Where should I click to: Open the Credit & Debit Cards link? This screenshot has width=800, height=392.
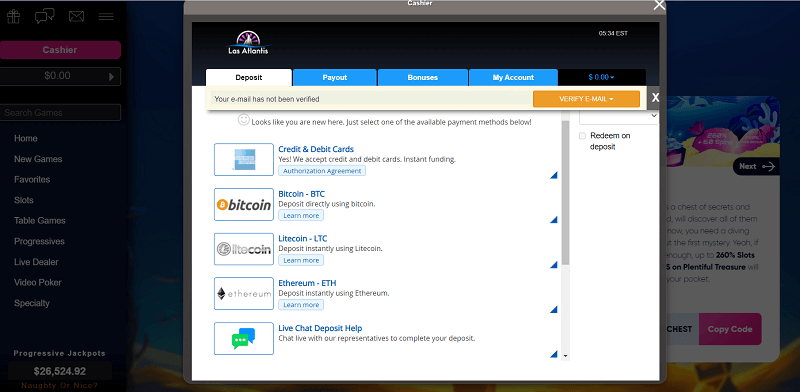pos(316,150)
